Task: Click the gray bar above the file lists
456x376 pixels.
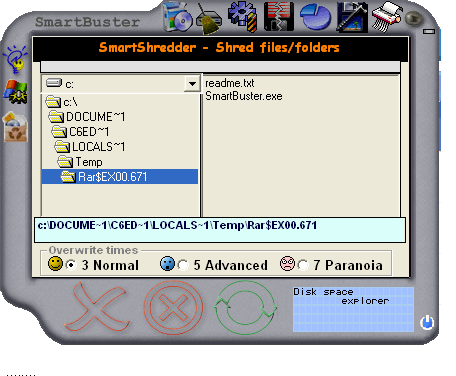Action: point(220,66)
